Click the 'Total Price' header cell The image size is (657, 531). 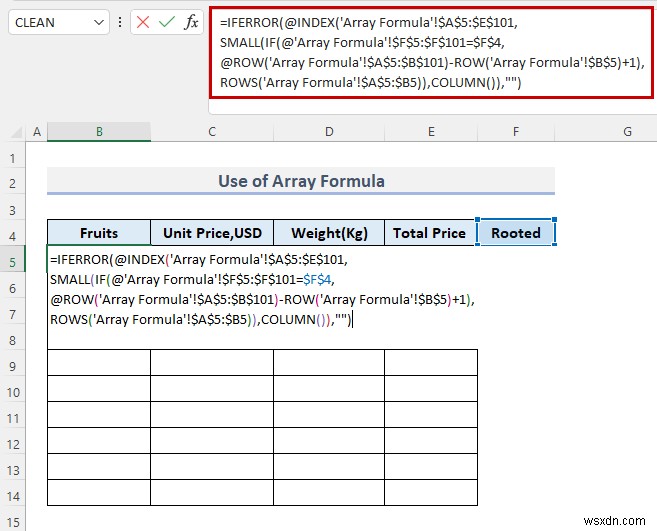point(430,233)
